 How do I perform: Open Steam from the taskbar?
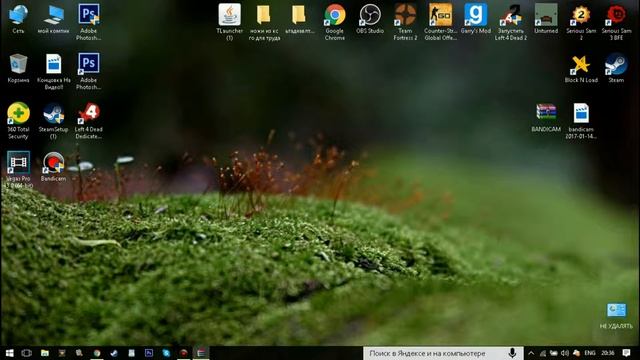coord(114,353)
